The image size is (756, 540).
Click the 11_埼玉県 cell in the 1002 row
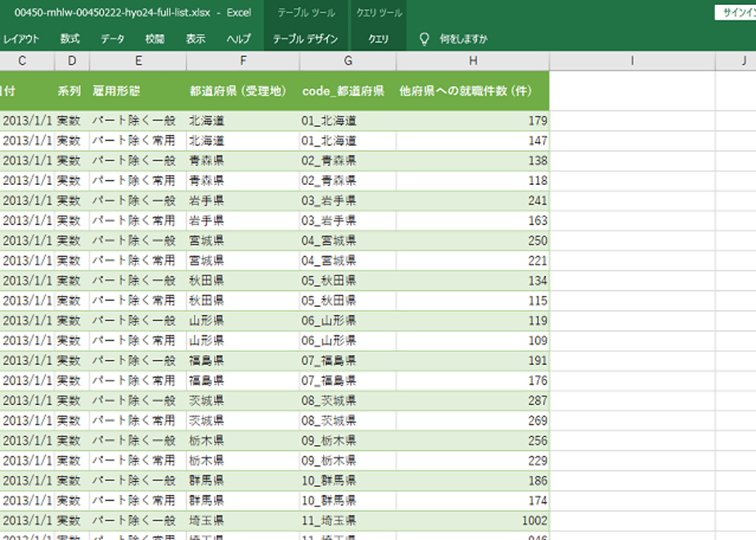click(x=348, y=520)
